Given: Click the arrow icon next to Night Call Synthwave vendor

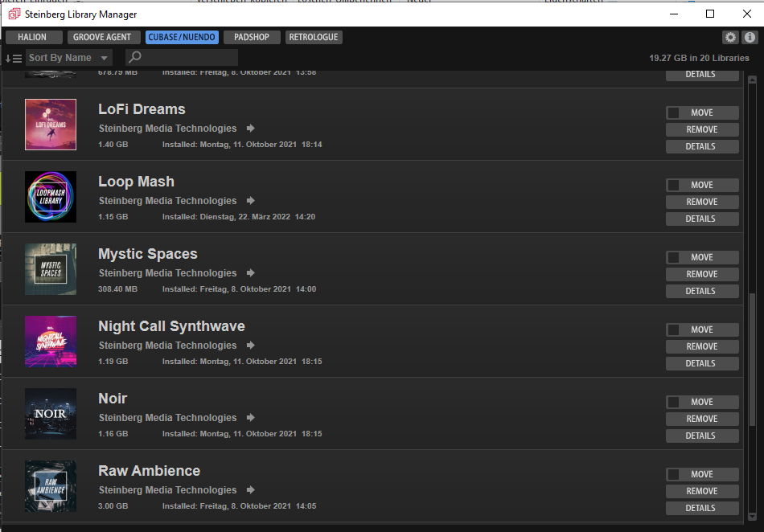Looking at the screenshot, I should [250, 345].
